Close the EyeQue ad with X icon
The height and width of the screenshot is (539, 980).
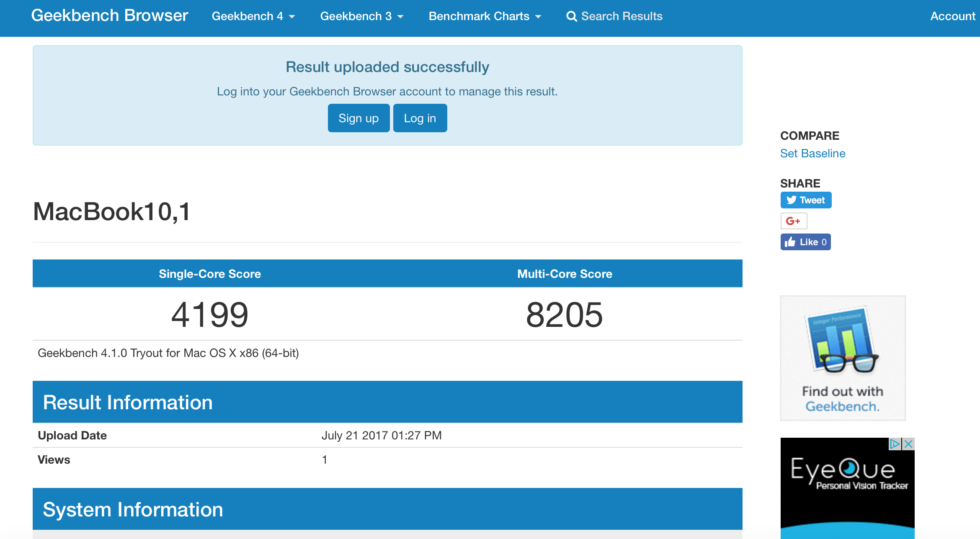[x=908, y=444]
